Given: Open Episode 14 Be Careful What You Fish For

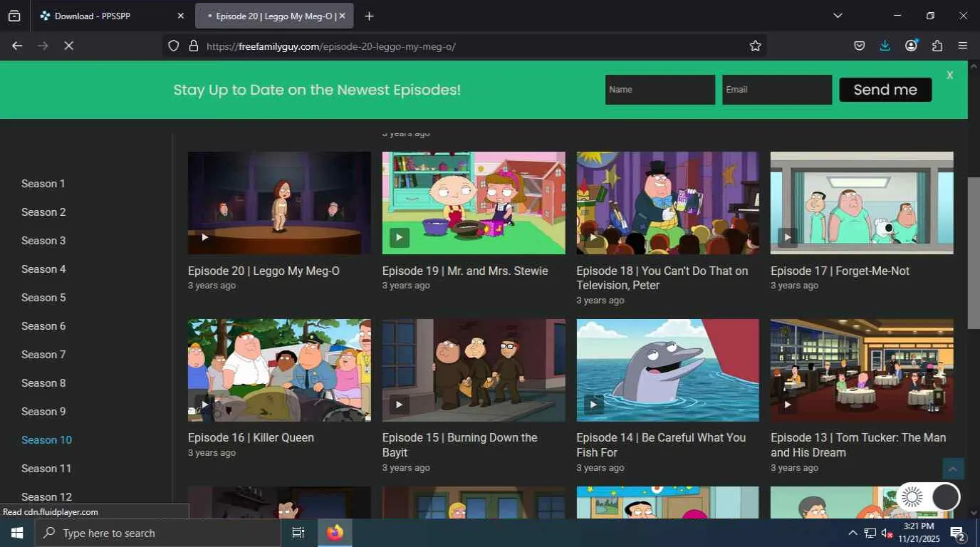Looking at the screenshot, I should pyautogui.click(x=661, y=445).
